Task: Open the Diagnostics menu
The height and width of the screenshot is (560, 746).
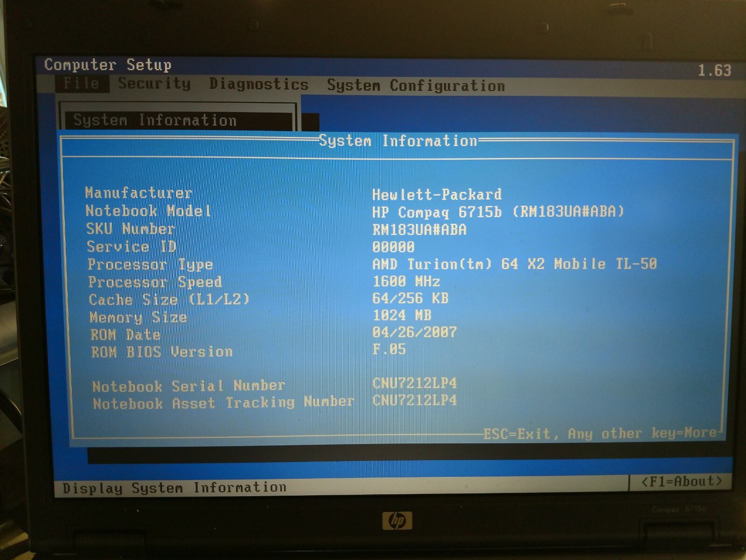Action: 259,84
